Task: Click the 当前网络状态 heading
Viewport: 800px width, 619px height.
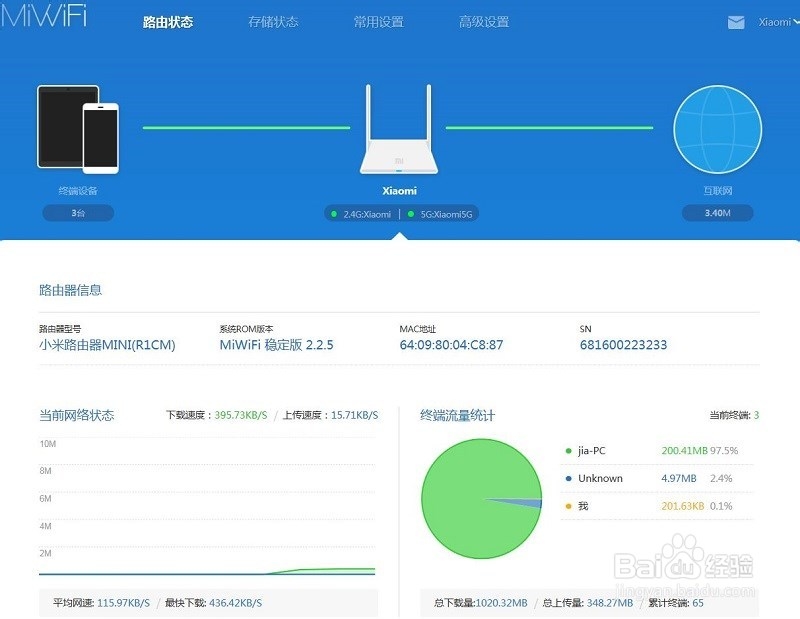Action: click(77, 415)
